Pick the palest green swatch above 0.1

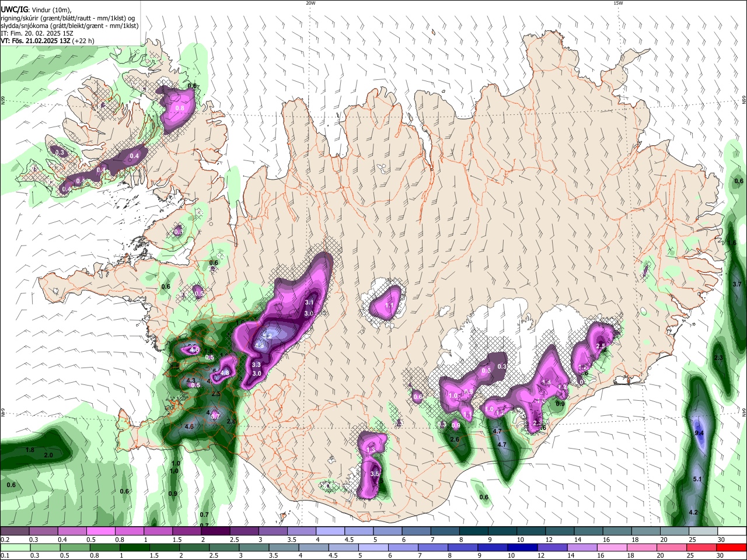[x=15, y=547]
